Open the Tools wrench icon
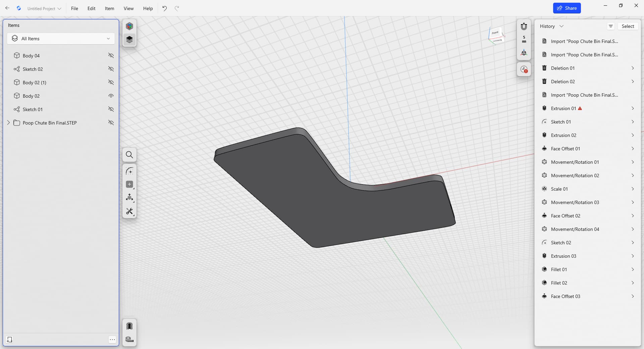Viewport: 644px width, 349px height. coord(129,211)
